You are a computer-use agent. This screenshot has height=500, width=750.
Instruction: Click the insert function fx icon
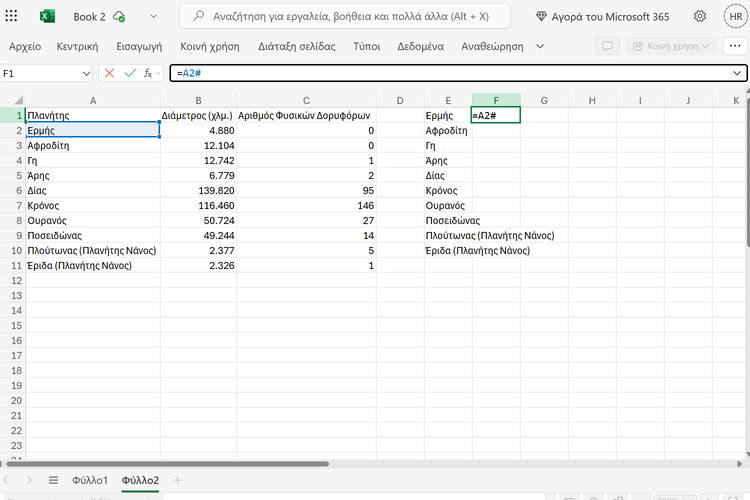149,73
